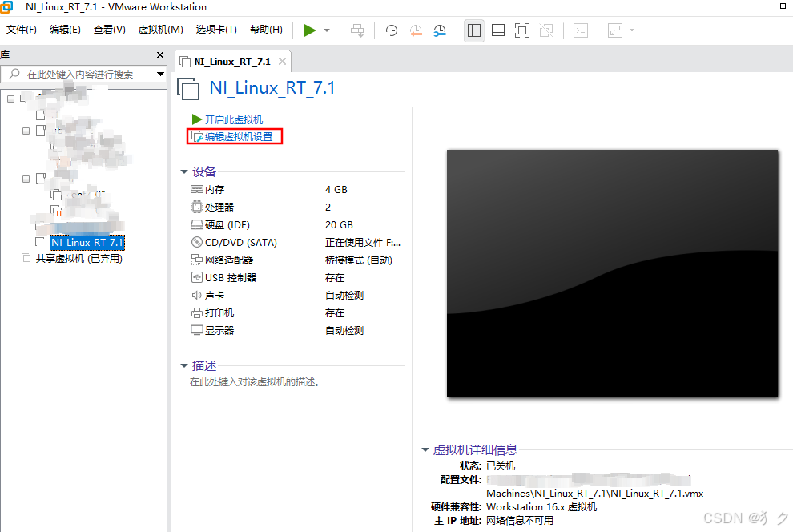
Task: Collapse the 设备 section
Action: (184, 171)
